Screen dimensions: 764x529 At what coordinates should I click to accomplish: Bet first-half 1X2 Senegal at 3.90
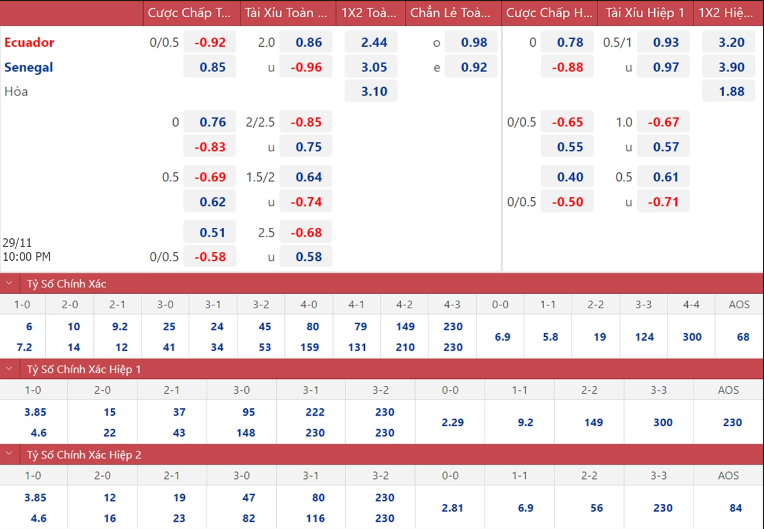[x=728, y=67]
